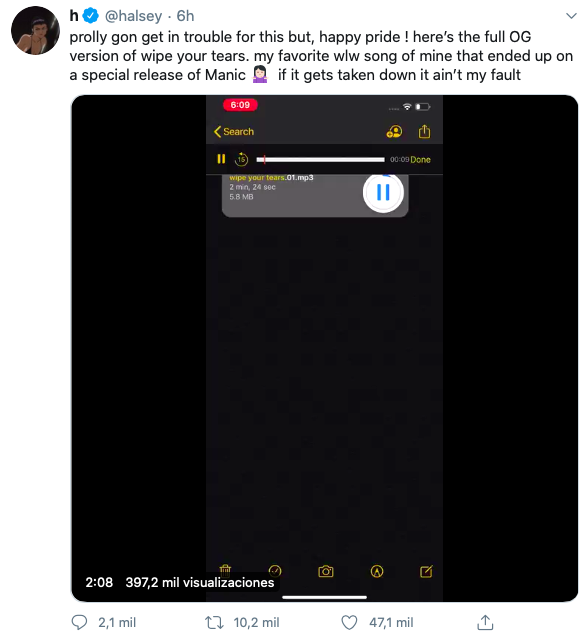Tap the Notes share icon
The width and height of the screenshot is (582, 635).
click(424, 131)
